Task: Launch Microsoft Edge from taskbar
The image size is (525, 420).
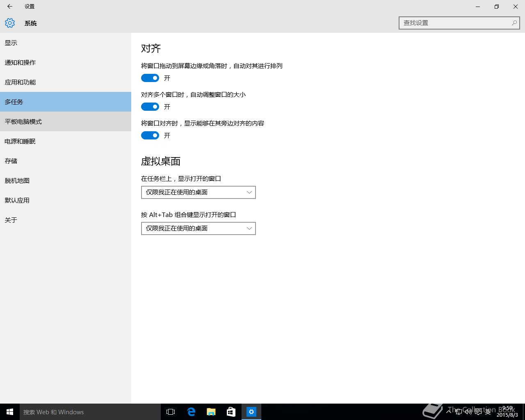Action: [191, 412]
